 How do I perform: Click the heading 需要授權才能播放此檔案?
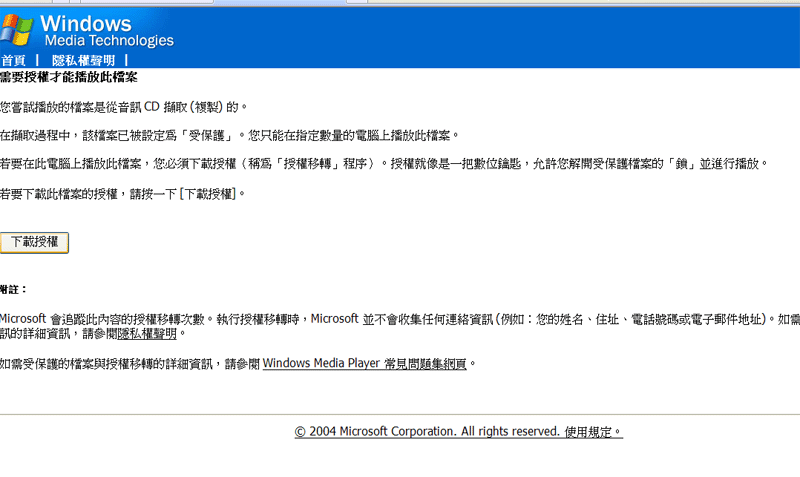tap(69, 78)
